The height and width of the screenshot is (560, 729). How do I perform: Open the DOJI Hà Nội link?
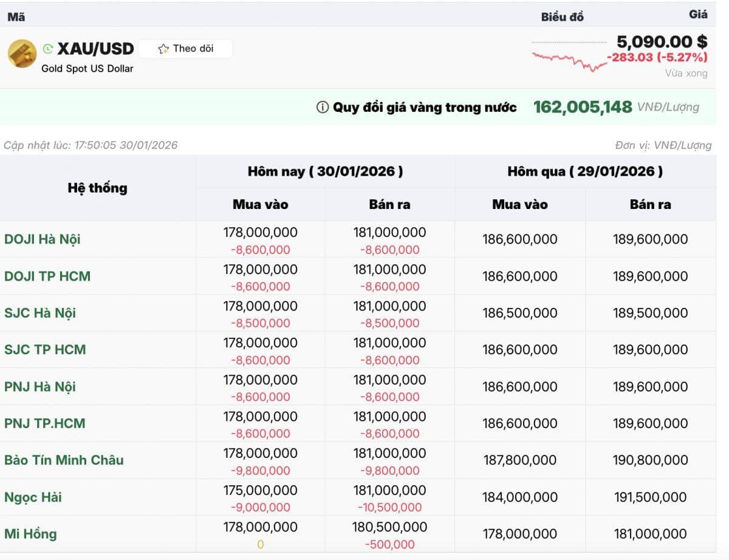click(43, 239)
